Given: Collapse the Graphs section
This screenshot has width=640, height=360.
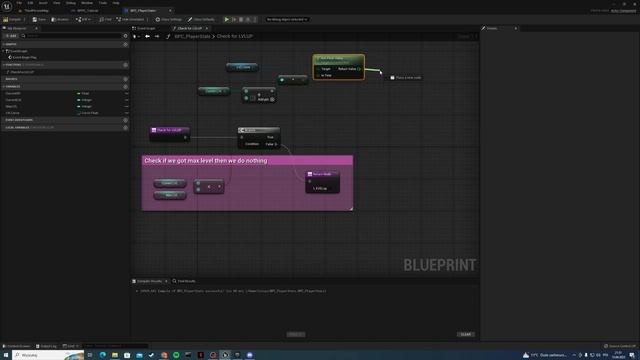Looking at the screenshot, I should (x=4, y=44).
